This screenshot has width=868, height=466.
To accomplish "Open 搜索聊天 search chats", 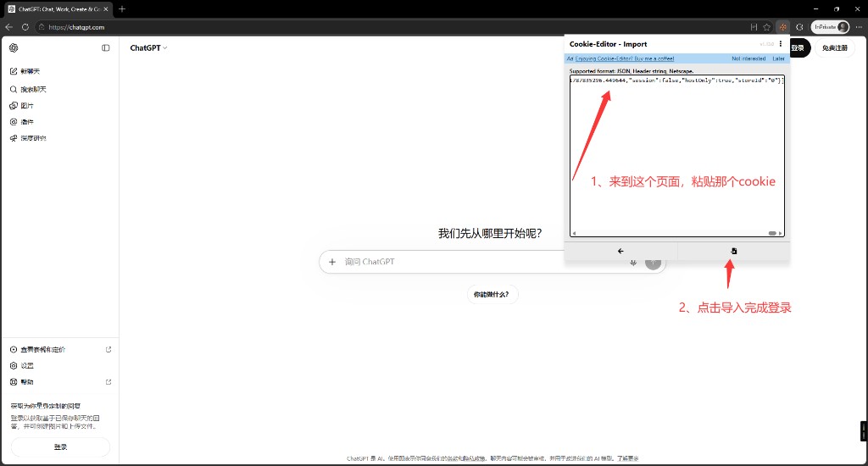I will point(28,89).
